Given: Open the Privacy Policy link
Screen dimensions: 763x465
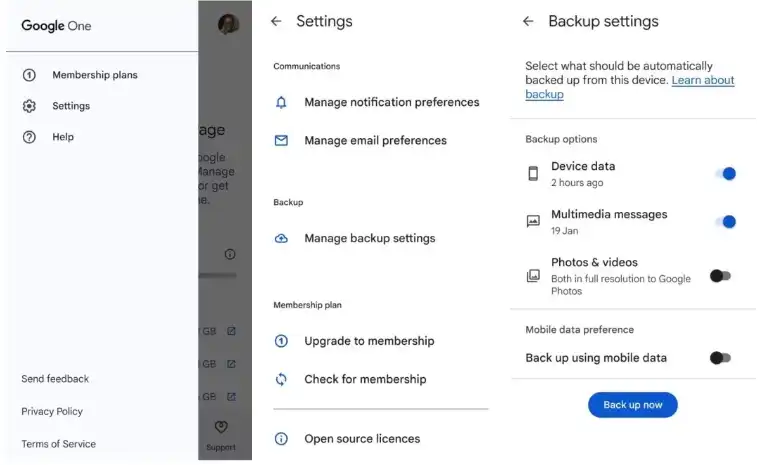Looking at the screenshot, I should click(52, 412).
